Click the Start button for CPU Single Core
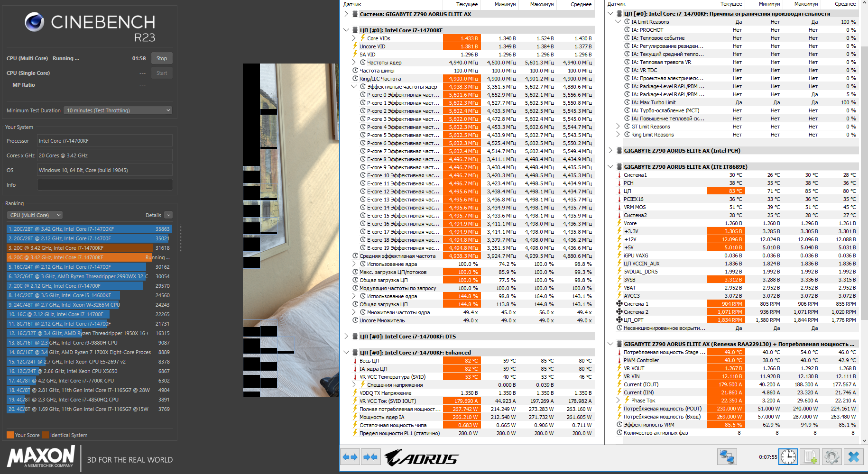This screenshot has height=474, width=868. pyautogui.click(x=162, y=73)
